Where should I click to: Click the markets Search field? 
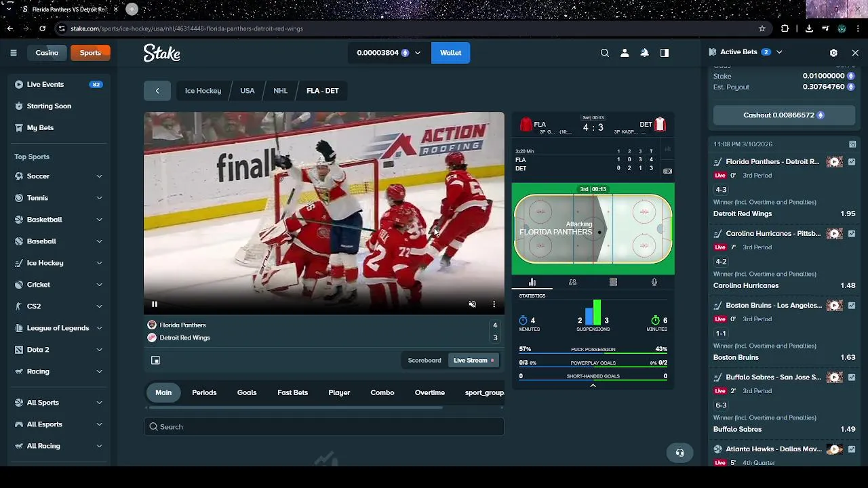pos(324,427)
